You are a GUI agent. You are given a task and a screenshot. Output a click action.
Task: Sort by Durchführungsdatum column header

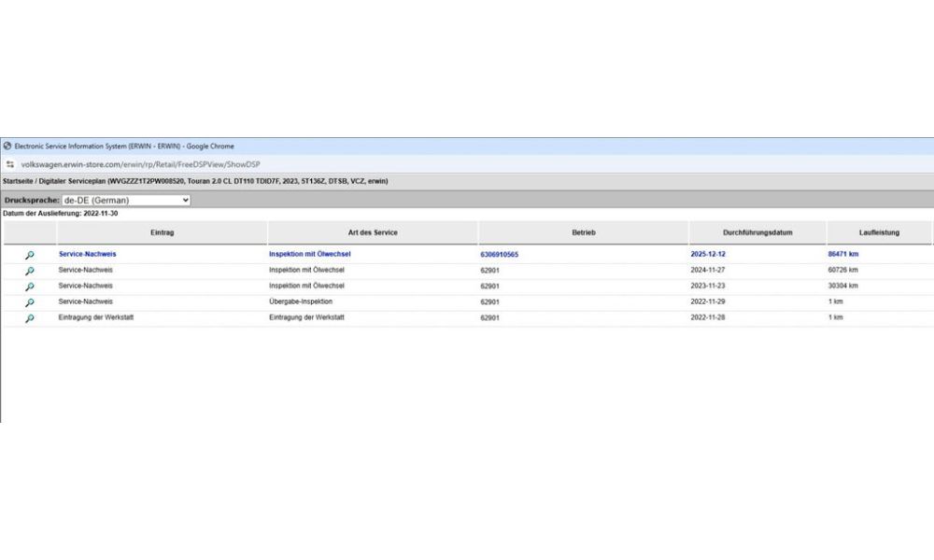tap(757, 232)
